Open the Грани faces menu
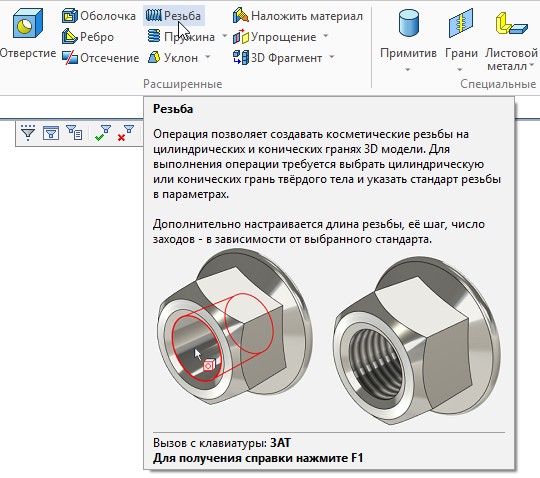Viewport: 540px width, 478px height. point(461,40)
